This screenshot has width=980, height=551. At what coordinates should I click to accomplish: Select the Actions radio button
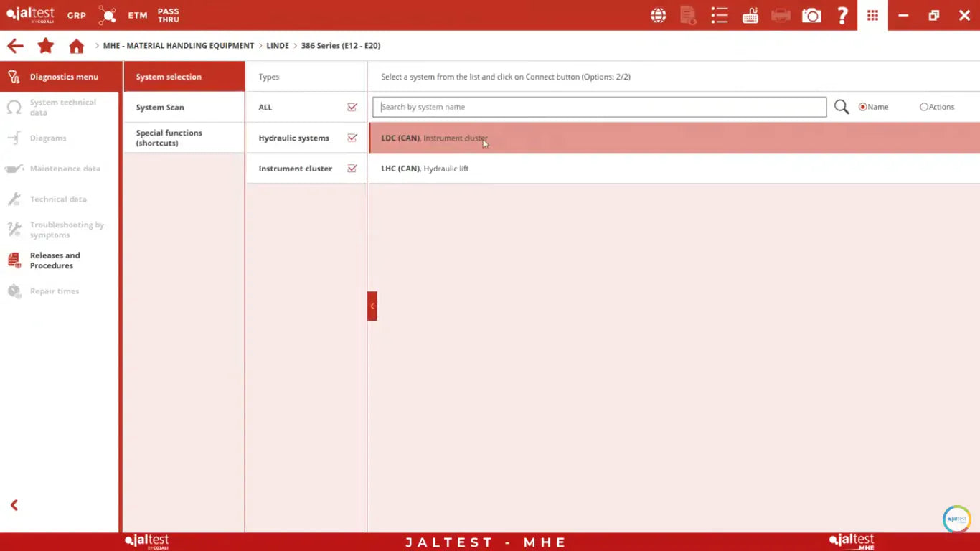click(924, 106)
